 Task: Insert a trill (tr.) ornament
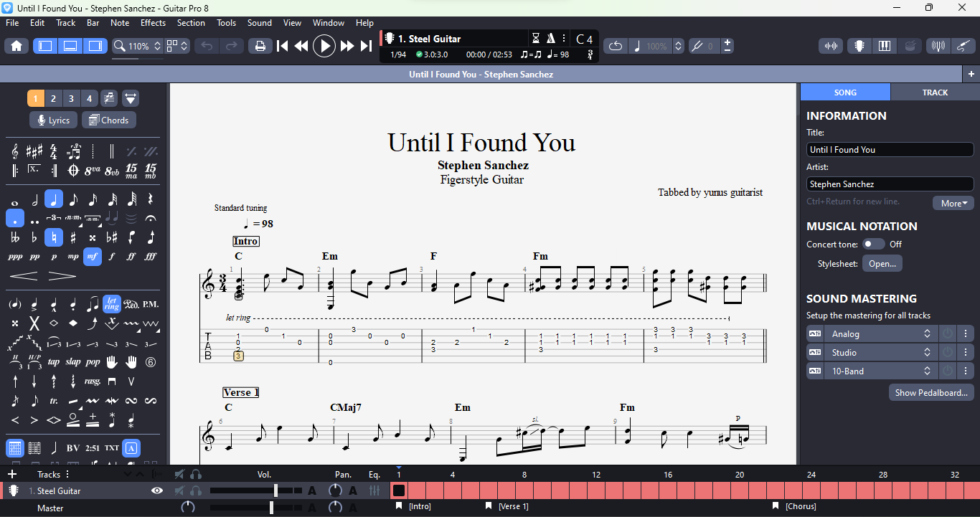pyautogui.click(x=54, y=401)
